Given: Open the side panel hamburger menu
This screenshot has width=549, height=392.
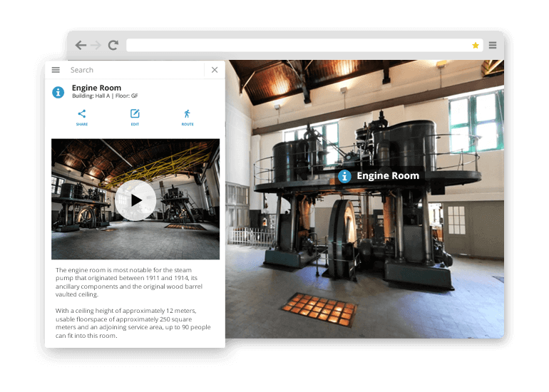Looking at the screenshot, I should 56,70.
